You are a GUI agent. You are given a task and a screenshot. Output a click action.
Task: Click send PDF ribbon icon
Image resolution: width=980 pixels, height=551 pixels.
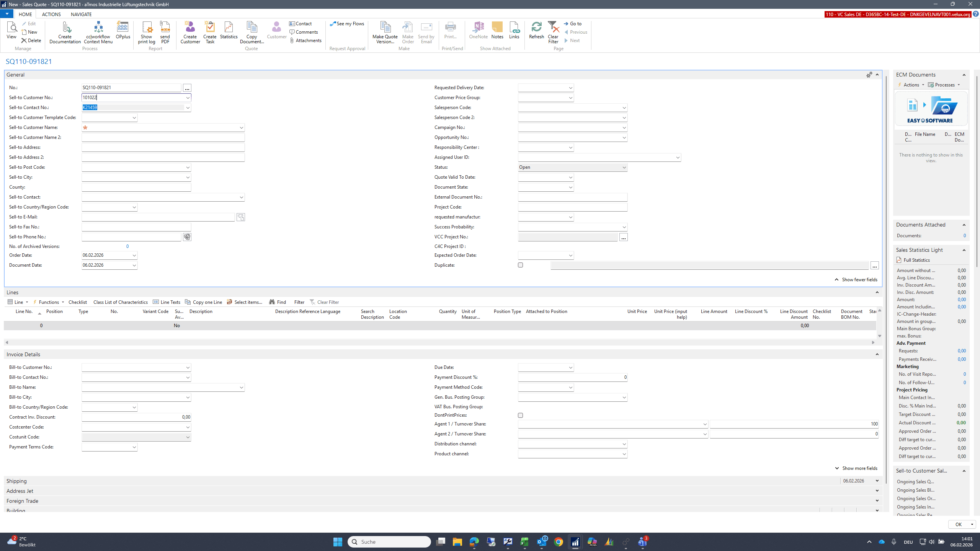pos(165,33)
